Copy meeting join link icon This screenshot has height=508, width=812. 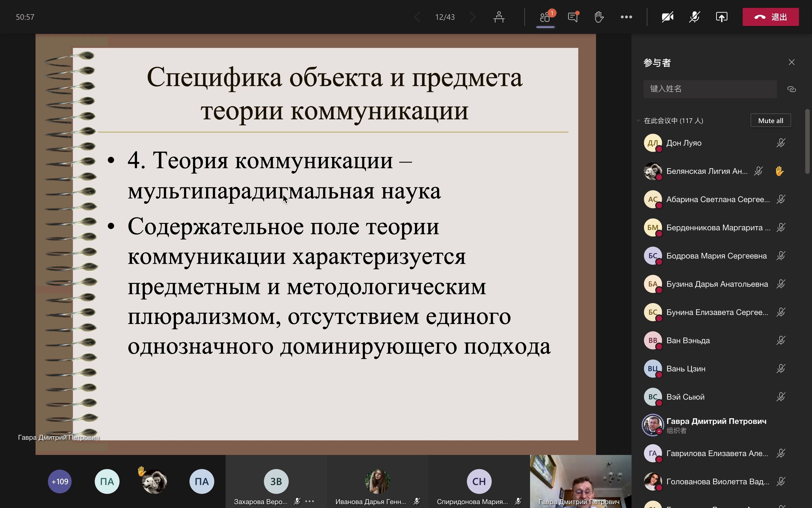point(791,89)
